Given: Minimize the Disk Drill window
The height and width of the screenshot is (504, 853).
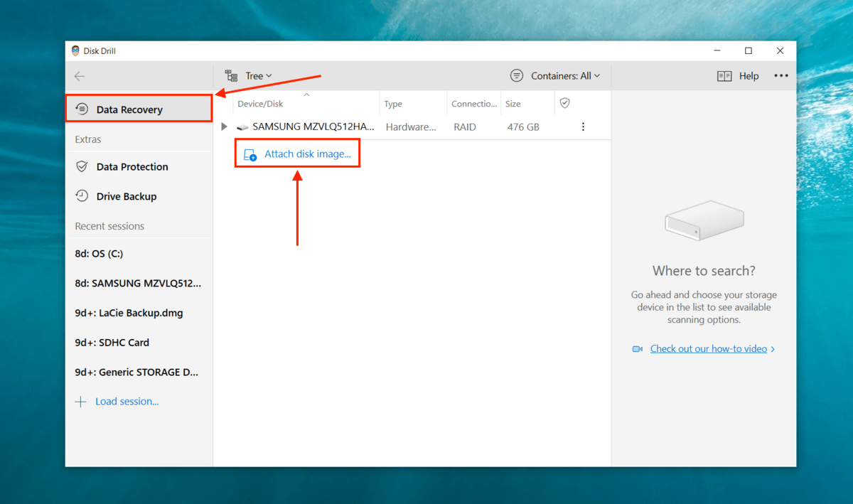Looking at the screenshot, I should pyautogui.click(x=717, y=51).
